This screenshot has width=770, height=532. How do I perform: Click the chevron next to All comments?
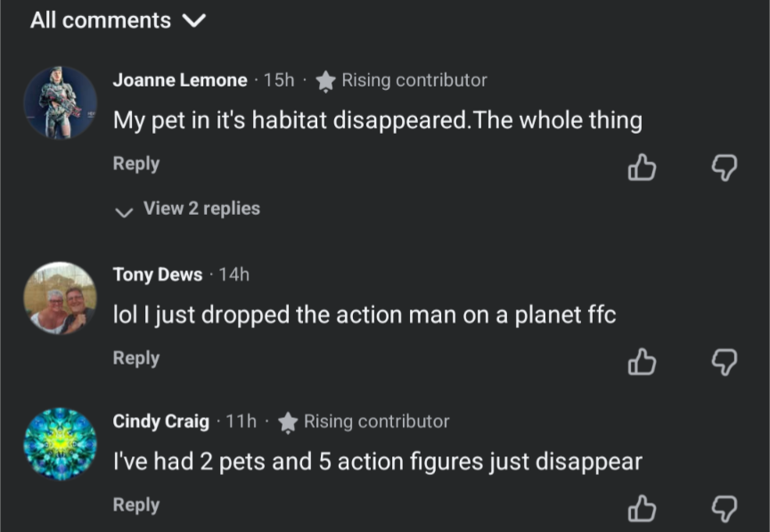point(193,21)
